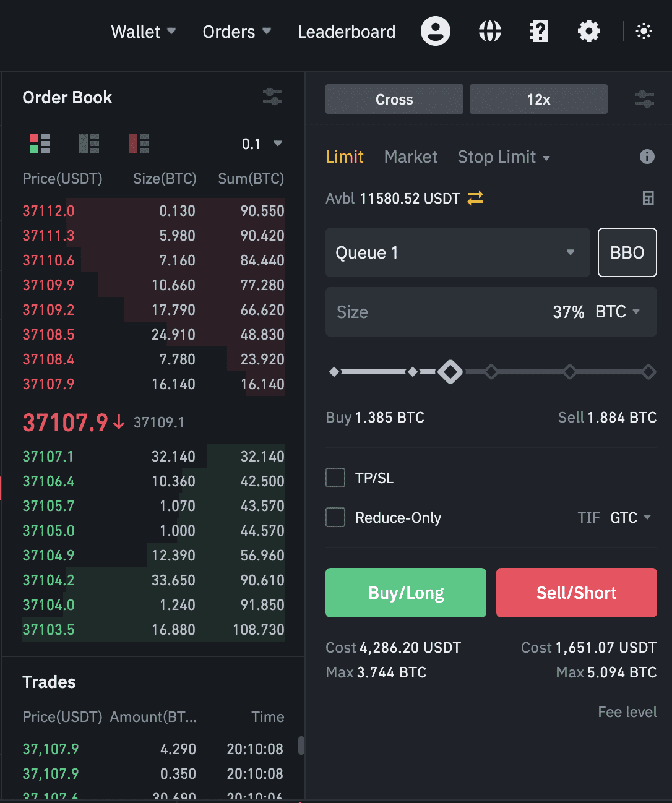Select bid price 37105.7 row
Viewport: 672px width, 803px height.
pyautogui.click(x=153, y=506)
